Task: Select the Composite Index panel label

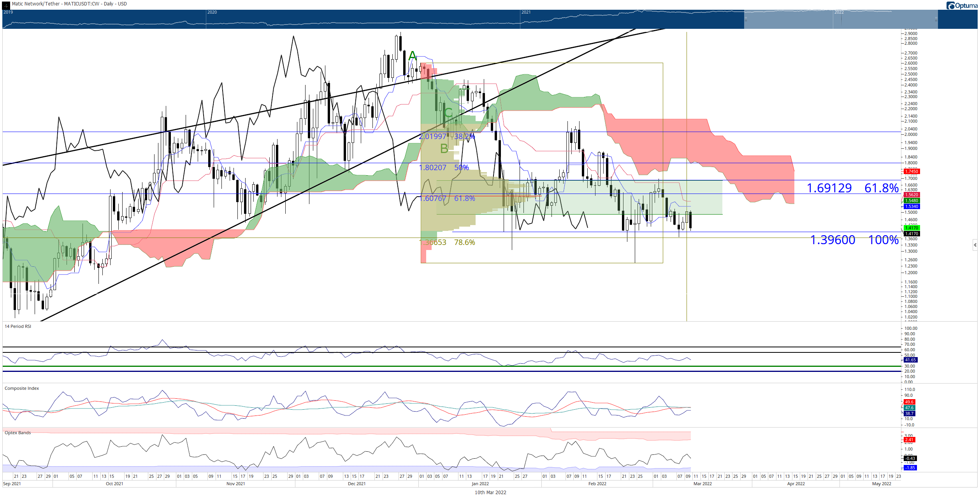Action: pyautogui.click(x=22, y=388)
